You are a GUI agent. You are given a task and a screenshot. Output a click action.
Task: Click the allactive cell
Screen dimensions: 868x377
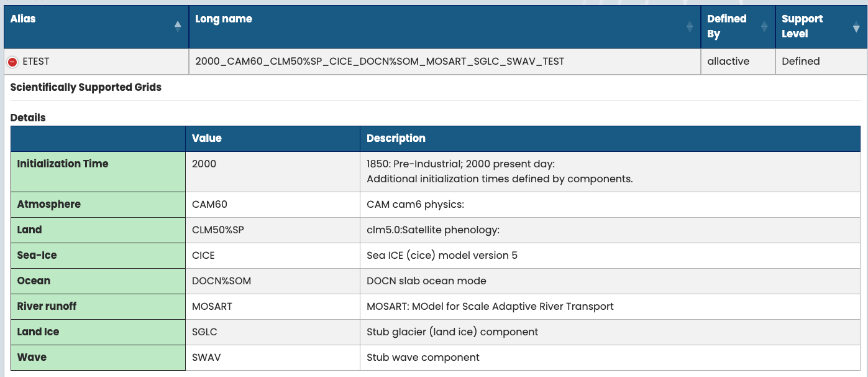coord(728,62)
